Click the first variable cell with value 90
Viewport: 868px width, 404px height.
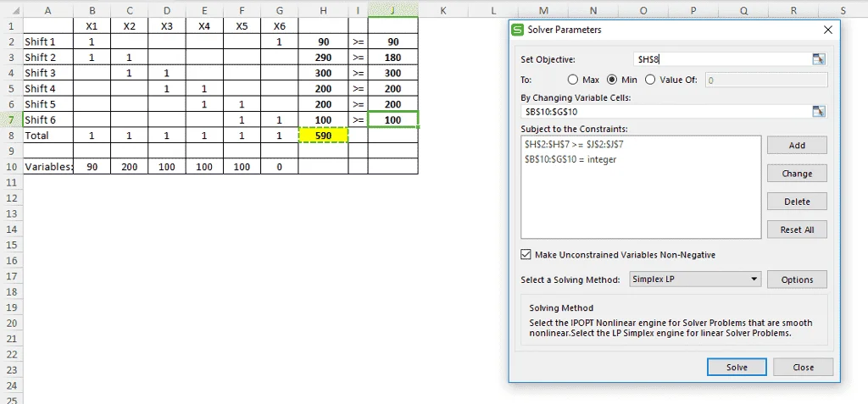click(92, 167)
